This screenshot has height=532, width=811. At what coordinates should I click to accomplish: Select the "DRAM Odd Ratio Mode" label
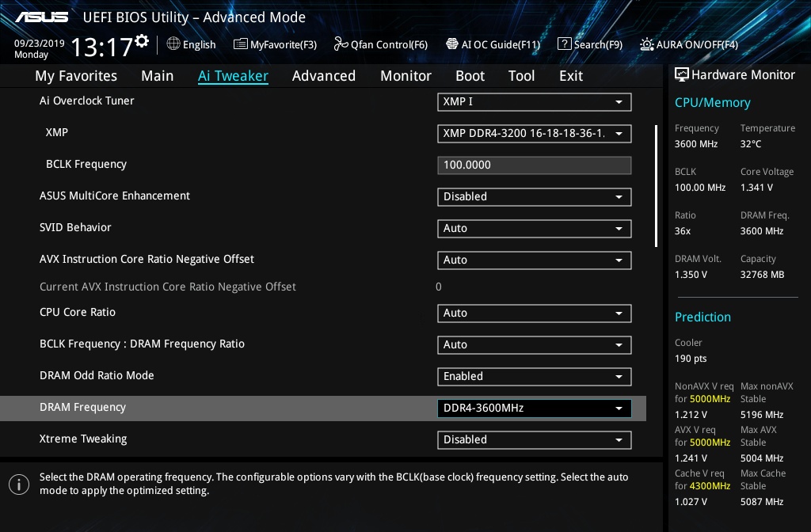click(x=97, y=375)
